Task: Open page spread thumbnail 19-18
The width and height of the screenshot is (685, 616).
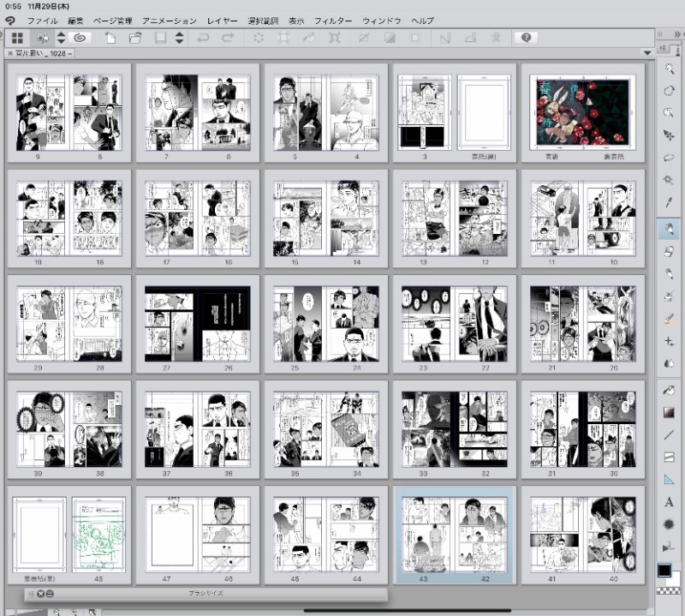Action: [x=69, y=218]
